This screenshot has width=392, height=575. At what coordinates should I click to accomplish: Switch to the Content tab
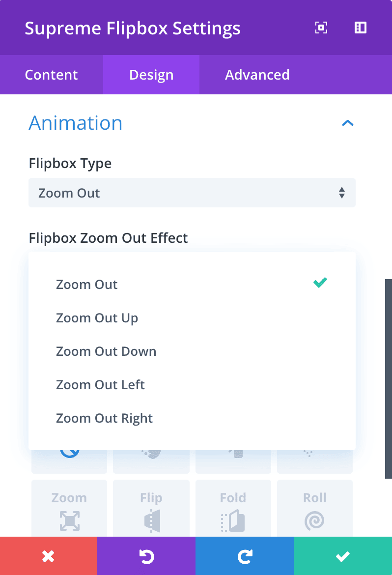[x=52, y=75]
